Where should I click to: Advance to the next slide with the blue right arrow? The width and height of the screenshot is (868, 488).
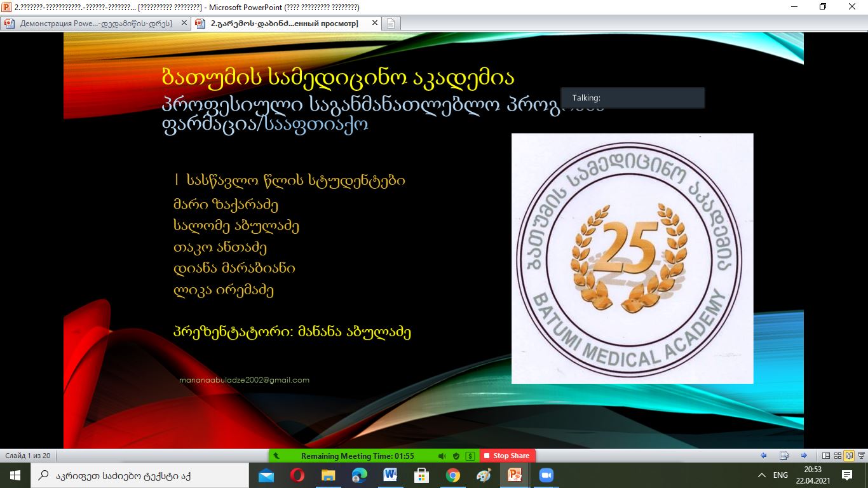click(x=804, y=456)
